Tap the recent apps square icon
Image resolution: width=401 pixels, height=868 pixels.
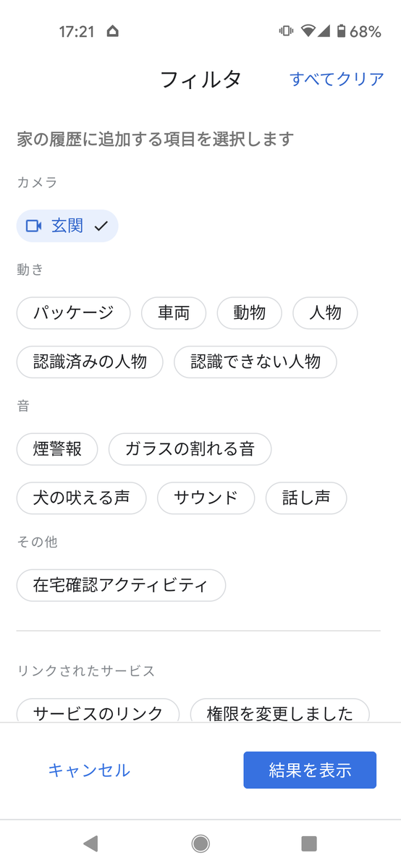click(309, 843)
